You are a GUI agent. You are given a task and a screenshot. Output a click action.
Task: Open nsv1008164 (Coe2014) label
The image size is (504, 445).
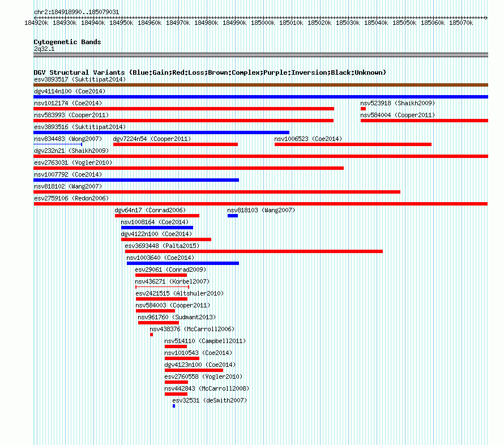tap(155, 222)
